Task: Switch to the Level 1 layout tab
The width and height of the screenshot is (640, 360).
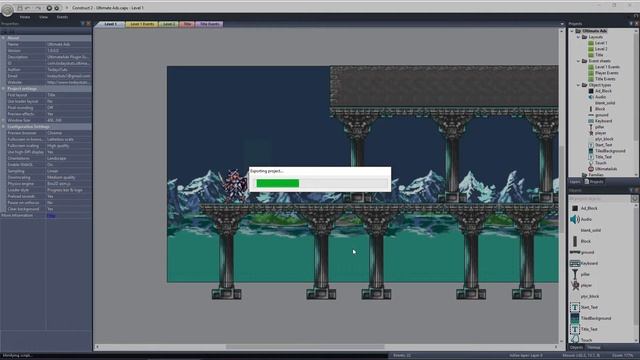Action: click(x=110, y=24)
